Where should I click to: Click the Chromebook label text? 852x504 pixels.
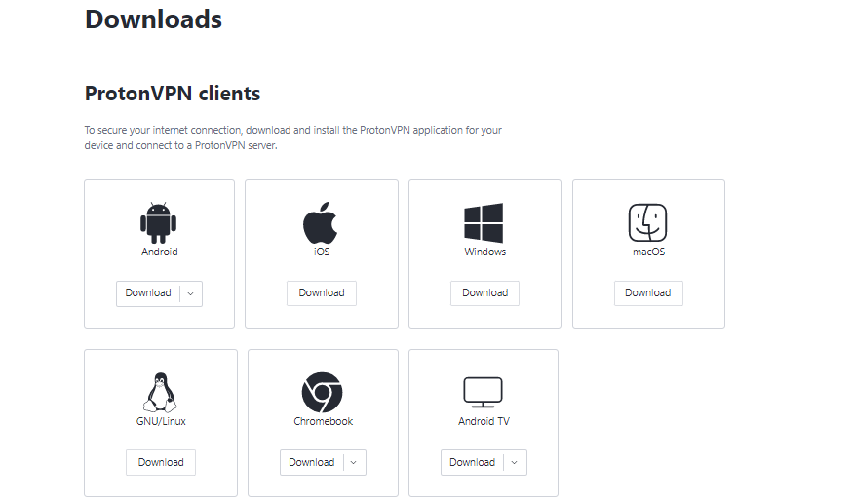click(323, 421)
